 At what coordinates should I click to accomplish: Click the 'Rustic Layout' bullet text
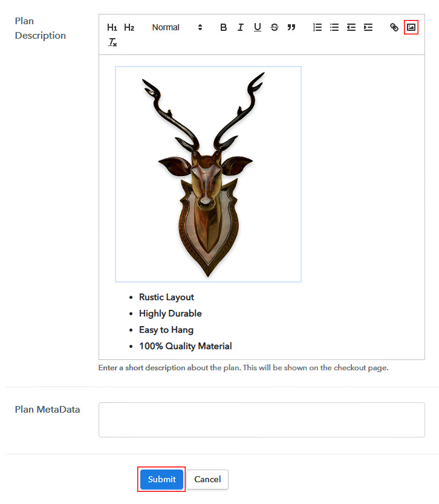(166, 297)
